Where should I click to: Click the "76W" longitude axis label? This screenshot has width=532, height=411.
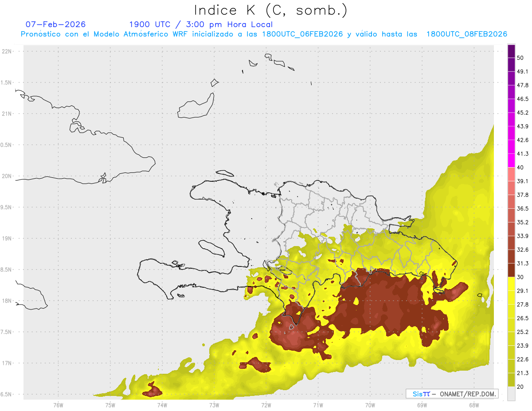(x=58, y=405)
